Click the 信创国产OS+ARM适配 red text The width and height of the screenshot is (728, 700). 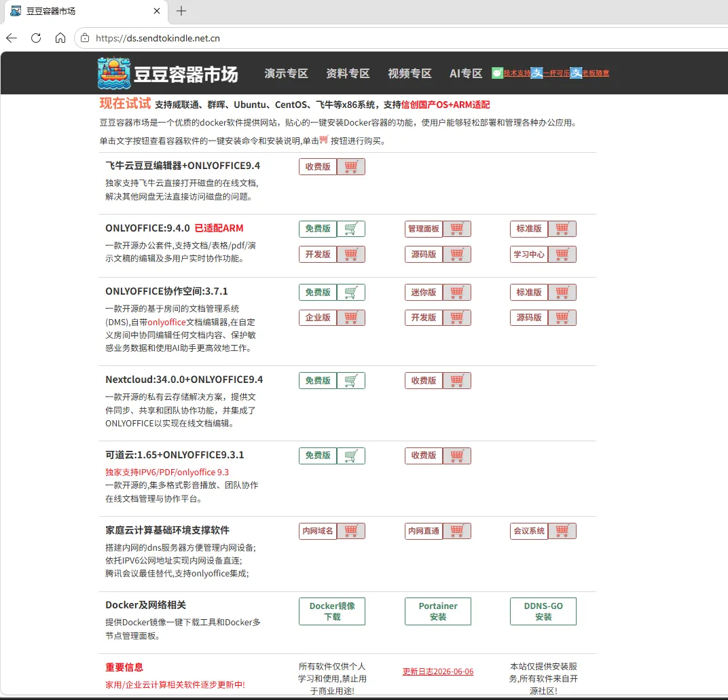click(x=445, y=105)
